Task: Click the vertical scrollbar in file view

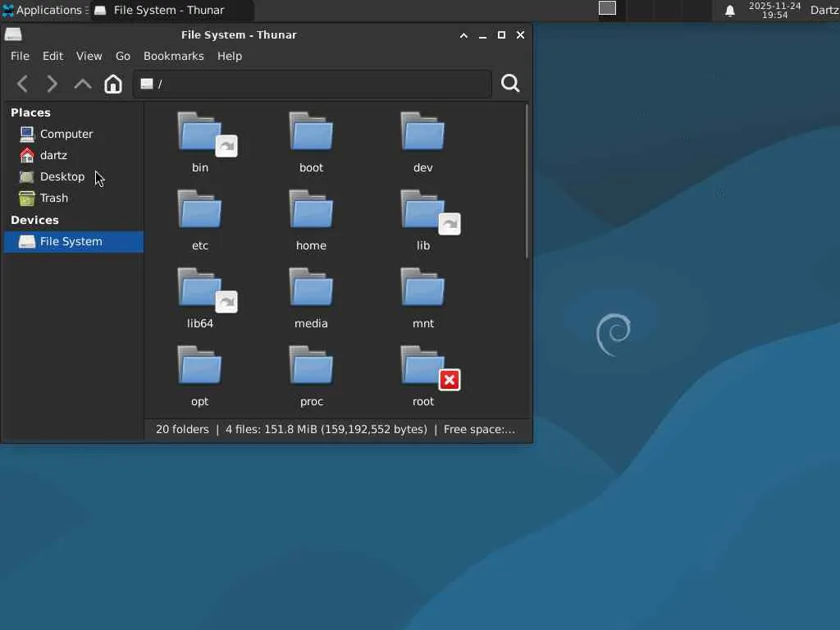Action: (527, 180)
